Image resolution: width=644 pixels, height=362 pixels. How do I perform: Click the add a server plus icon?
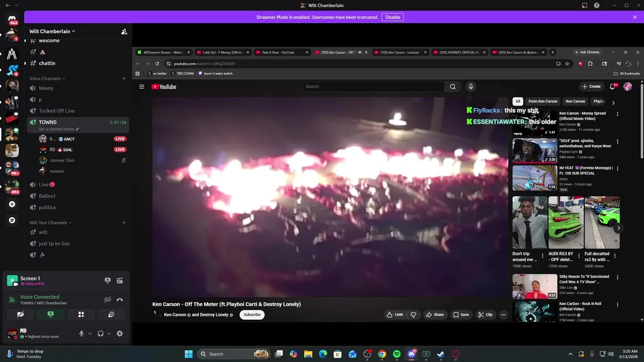[x=12, y=204]
